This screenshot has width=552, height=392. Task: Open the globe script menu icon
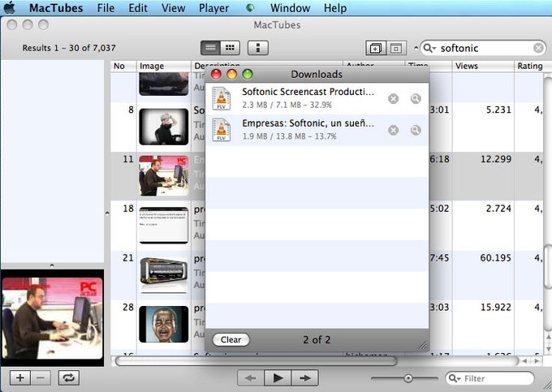pyautogui.click(x=250, y=8)
